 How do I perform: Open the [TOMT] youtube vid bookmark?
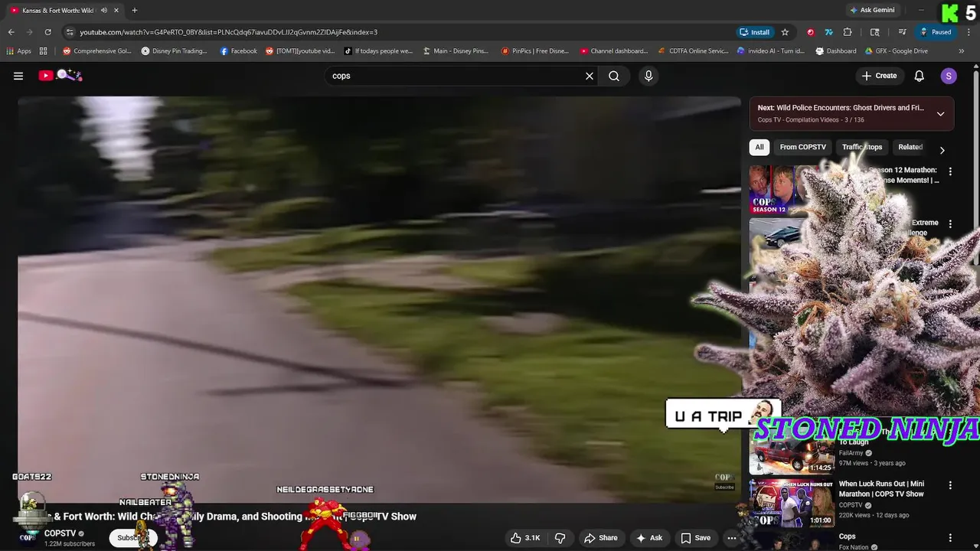pyautogui.click(x=300, y=51)
